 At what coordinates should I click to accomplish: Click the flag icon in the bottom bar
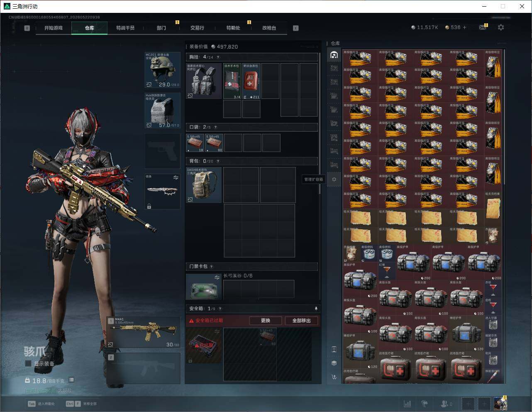(425, 404)
